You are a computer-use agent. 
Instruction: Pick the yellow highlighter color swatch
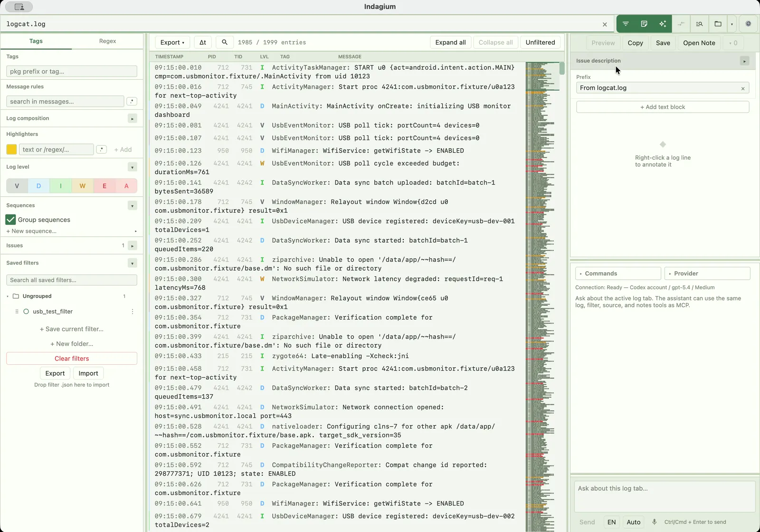[11, 149]
